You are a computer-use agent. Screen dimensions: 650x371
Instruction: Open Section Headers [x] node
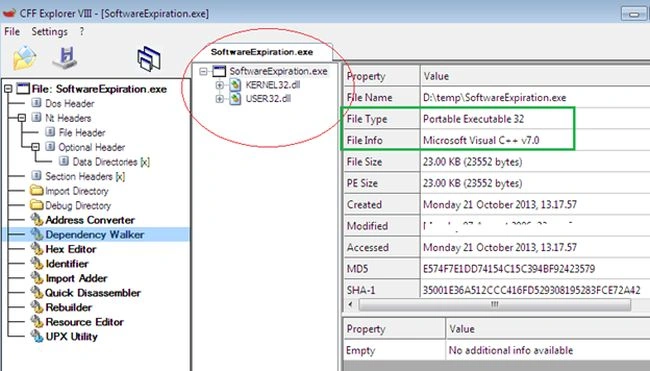coord(85,176)
